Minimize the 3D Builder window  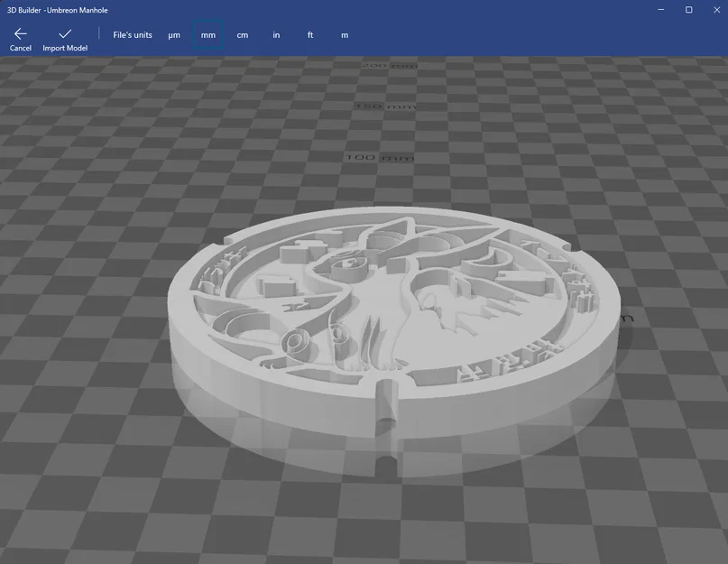pos(660,10)
